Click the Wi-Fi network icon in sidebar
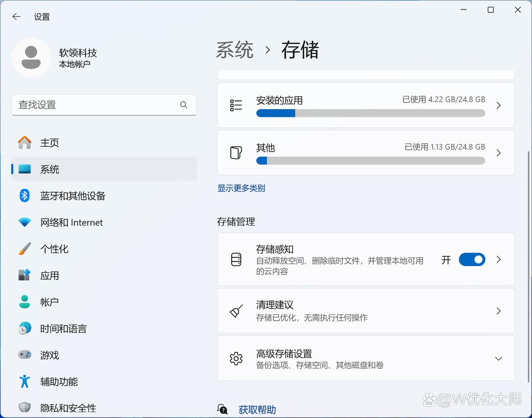 pyautogui.click(x=24, y=222)
